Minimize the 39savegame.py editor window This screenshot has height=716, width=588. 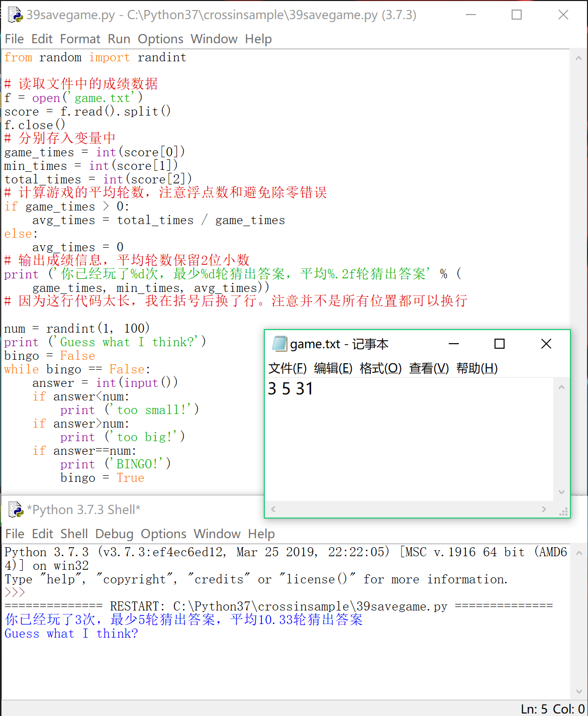point(471,15)
